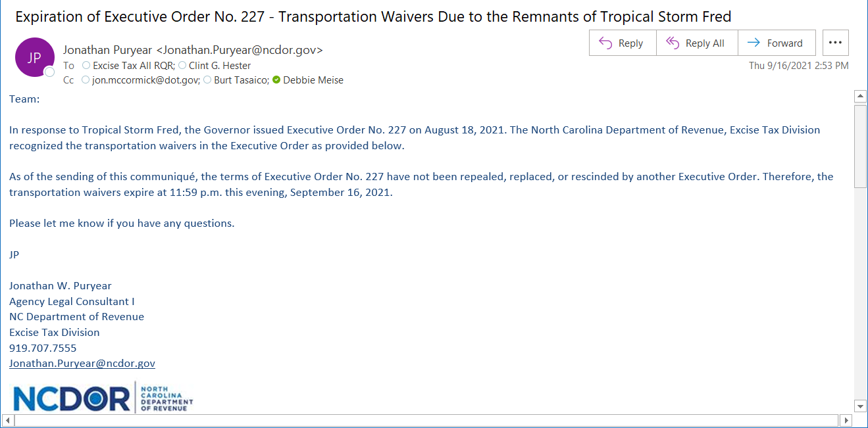Click the vertical scrollbar down arrow
This screenshot has height=428, width=868.
click(x=860, y=406)
